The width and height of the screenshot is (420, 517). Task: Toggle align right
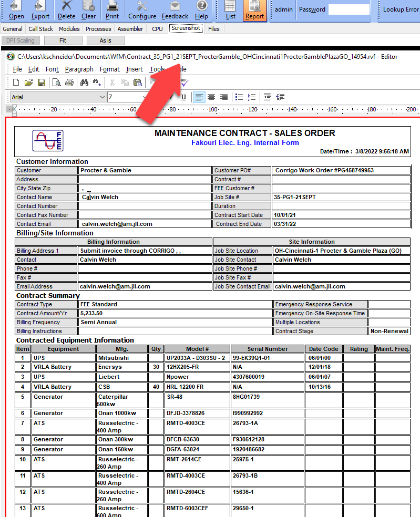pyautogui.click(x=224, y=97)
